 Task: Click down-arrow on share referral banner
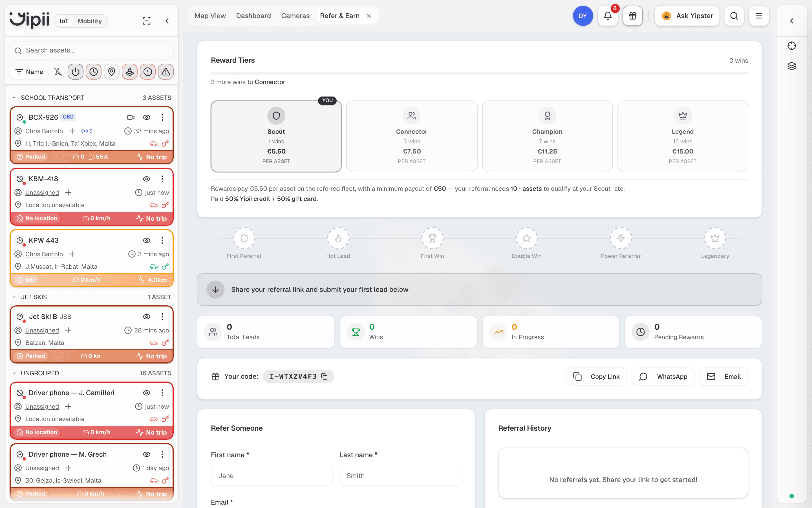(x=215, y=289)
